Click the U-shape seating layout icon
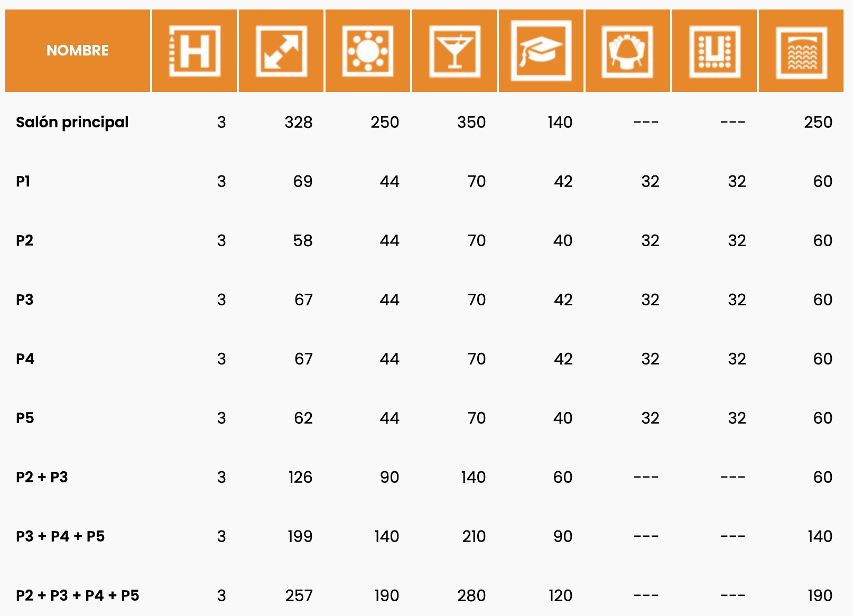The height and width of the screenshot is (616, 853). [x=715, y=51]
